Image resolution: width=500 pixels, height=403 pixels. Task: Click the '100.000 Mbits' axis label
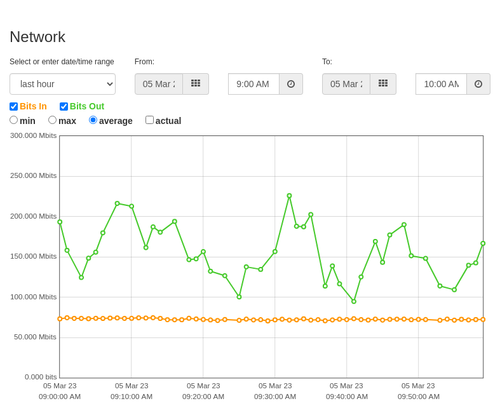[33, 297]
